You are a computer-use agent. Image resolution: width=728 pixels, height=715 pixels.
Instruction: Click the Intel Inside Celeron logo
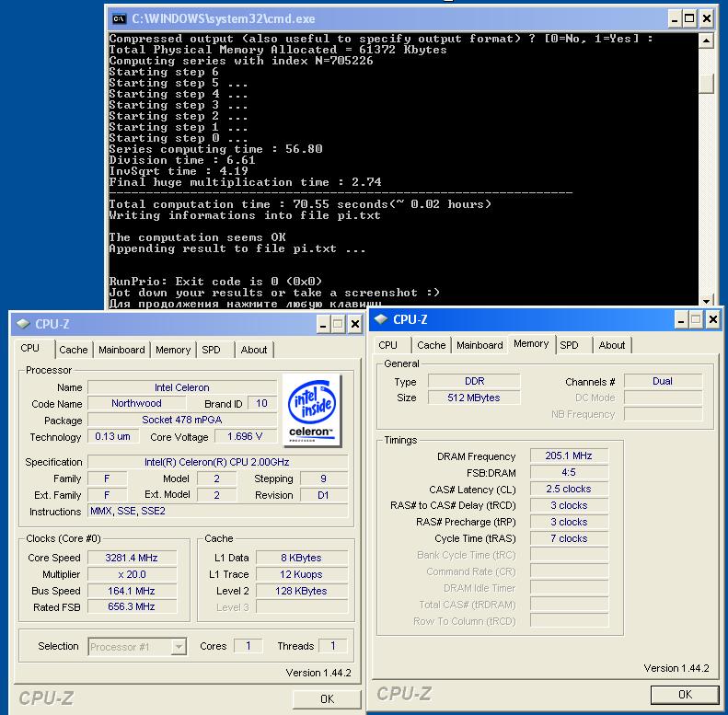click(312, 410)
